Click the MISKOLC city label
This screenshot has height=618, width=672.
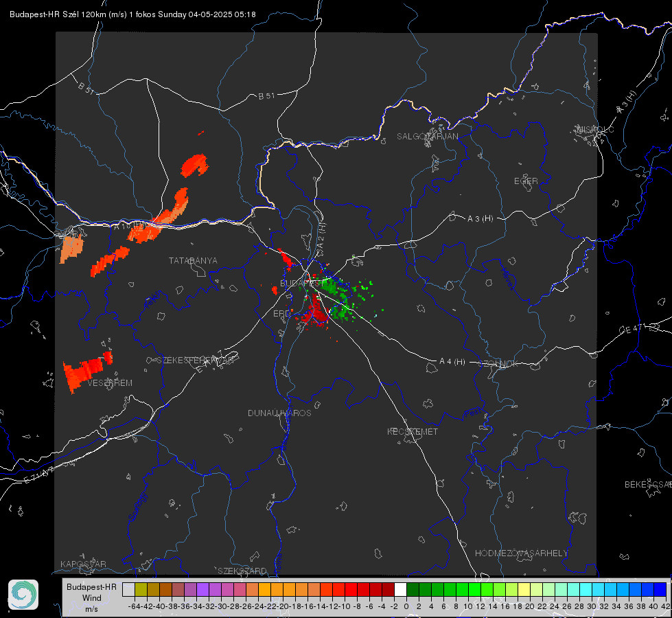tap(595, 129)
